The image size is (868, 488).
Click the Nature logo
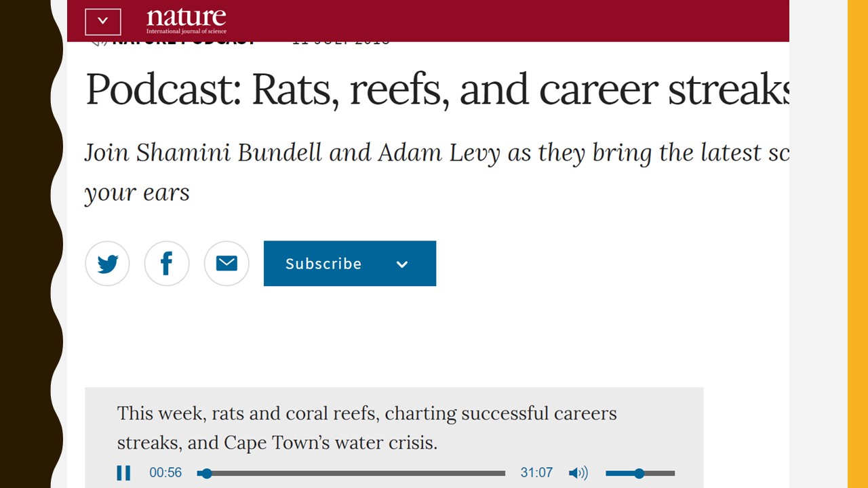186,20
